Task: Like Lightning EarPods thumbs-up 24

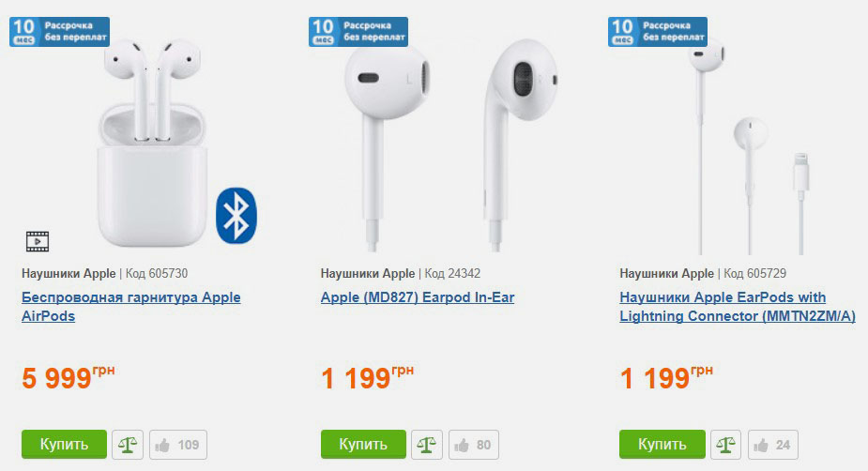Action: (773, 445)
